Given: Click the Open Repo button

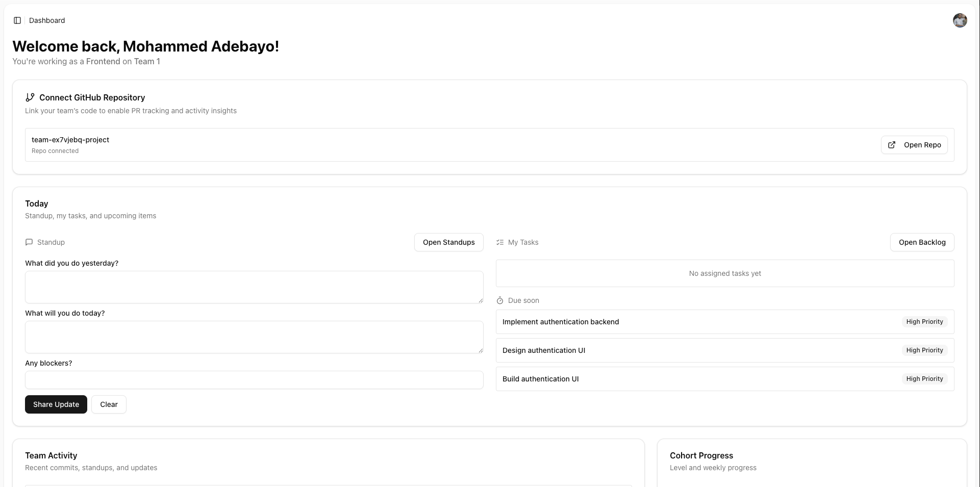Looking at the screenshot, I should (x=914, y=145).
